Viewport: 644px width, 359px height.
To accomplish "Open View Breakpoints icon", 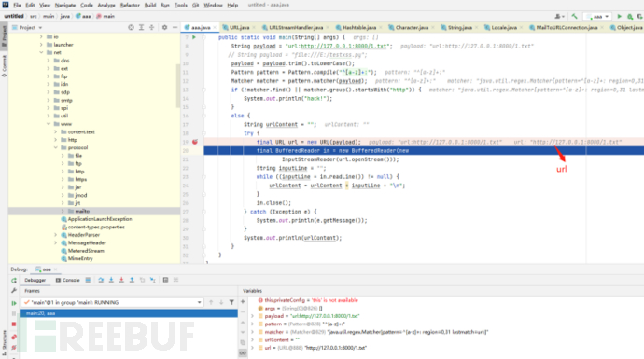I will [x=14, y=337].
